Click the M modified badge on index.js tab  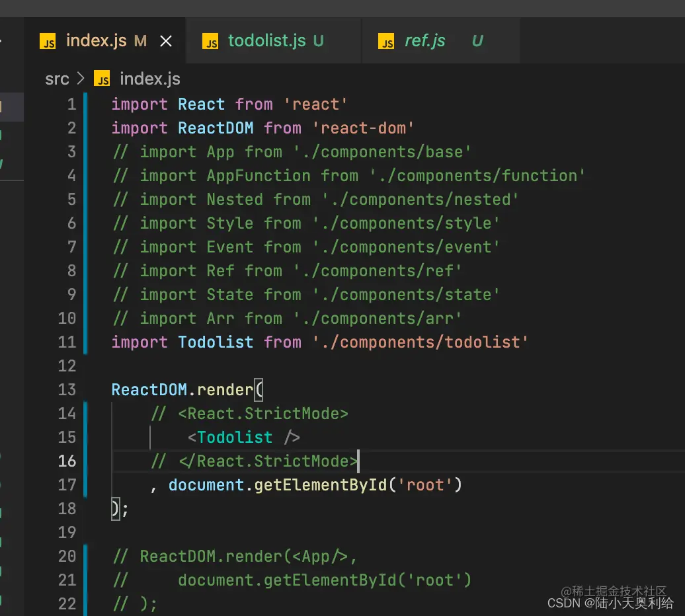140,41
